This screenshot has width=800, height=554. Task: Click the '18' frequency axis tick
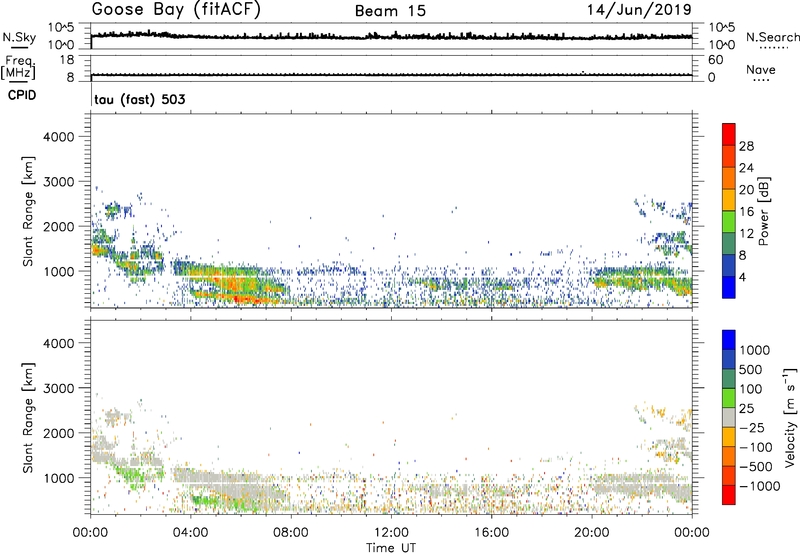click(67, 60)
